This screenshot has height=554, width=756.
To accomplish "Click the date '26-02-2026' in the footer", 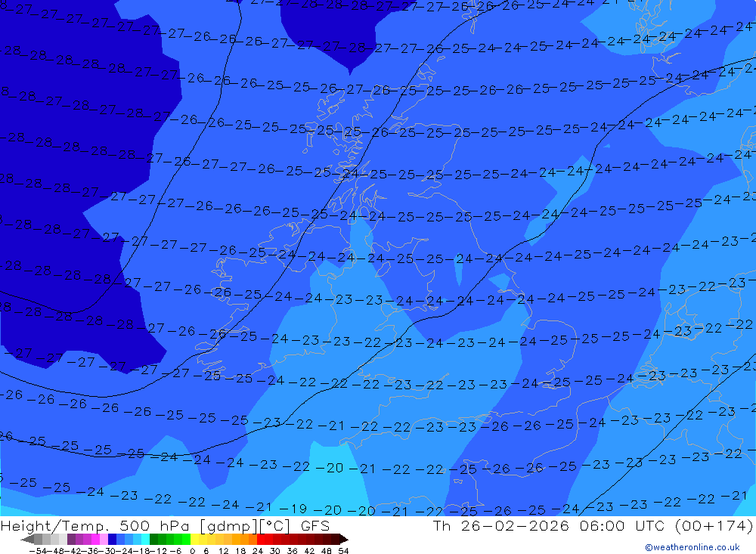I will point(515,526).
